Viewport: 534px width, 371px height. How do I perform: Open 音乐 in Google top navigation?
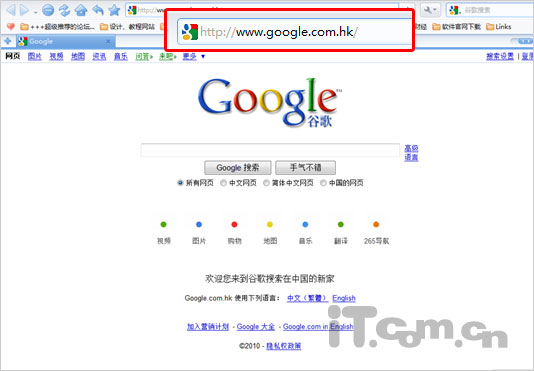click(x=121, y=56)
